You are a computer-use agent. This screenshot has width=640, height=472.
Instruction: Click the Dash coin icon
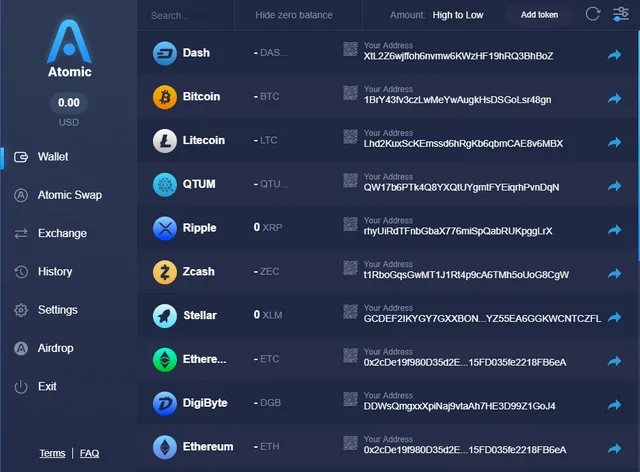click(x=165, y=53)
